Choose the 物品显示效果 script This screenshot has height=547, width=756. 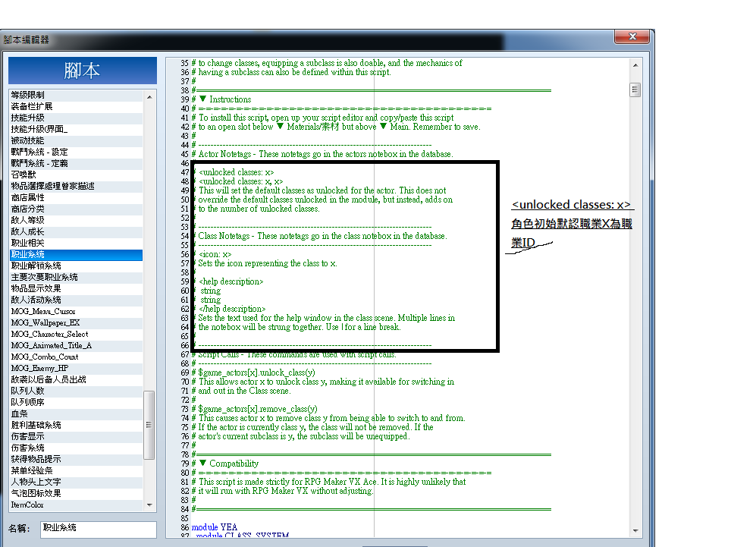click(x=76, y=288)
